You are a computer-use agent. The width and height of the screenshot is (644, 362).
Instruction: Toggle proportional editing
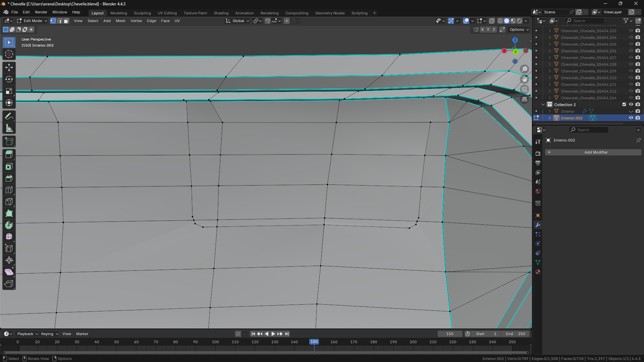click(287, 21)
